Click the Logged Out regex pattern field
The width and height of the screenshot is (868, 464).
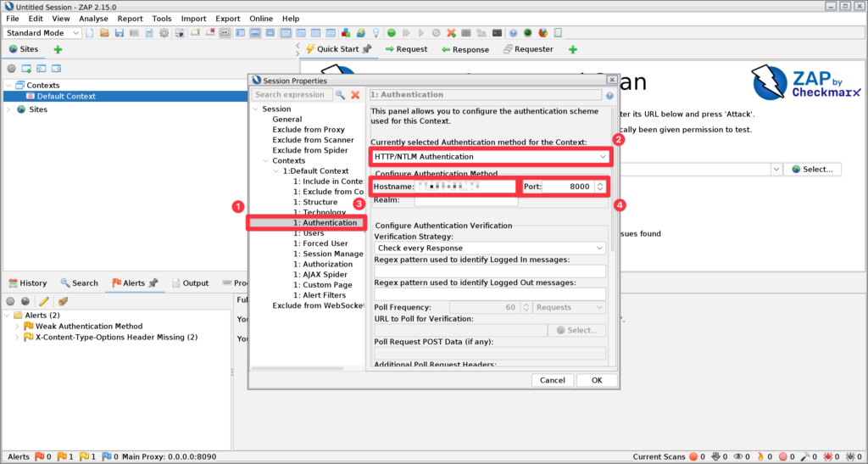click(490, 294)
